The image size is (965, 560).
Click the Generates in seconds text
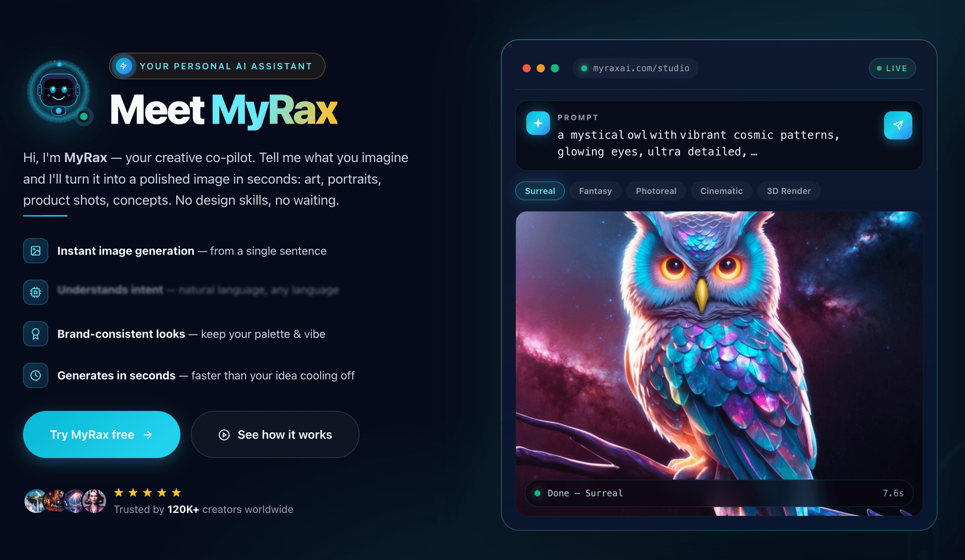point(117,375)
